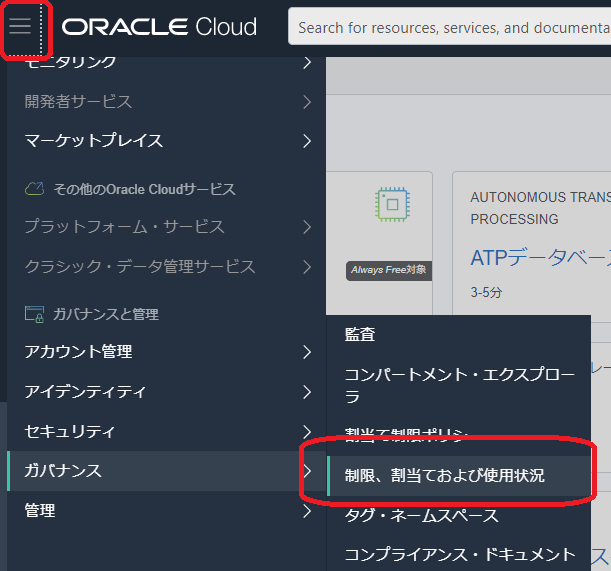Click the Always Free対象 badge
The image size is (611, 571).
389,270
